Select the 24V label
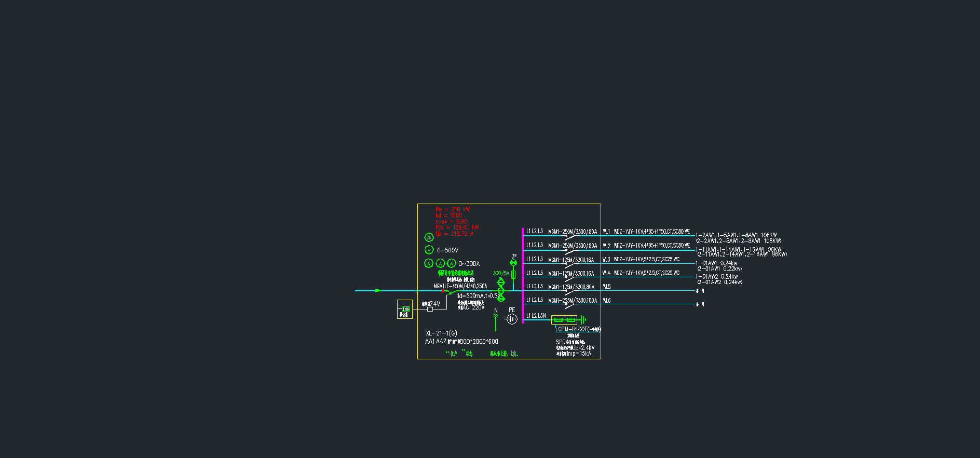 (435, 304)
